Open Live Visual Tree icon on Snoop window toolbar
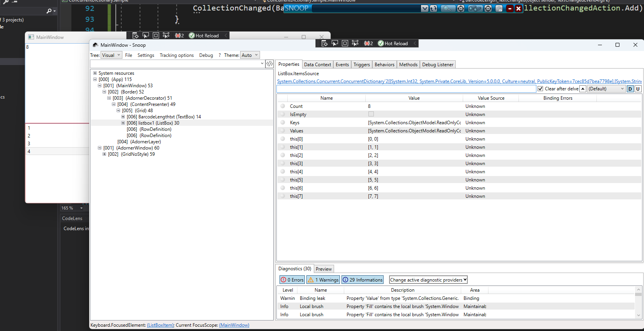This screenshot has width=644, height=331. click(324, 43)
